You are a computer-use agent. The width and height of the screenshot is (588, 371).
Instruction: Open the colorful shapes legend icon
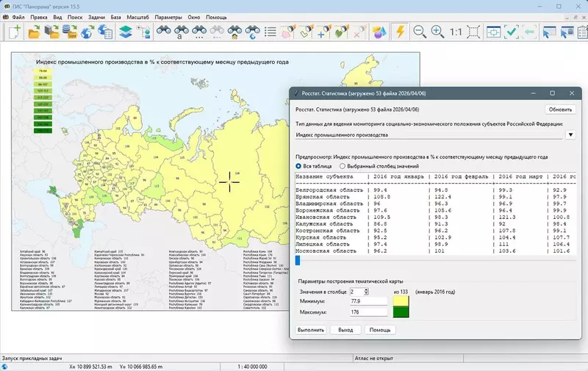tap(379, 32)
